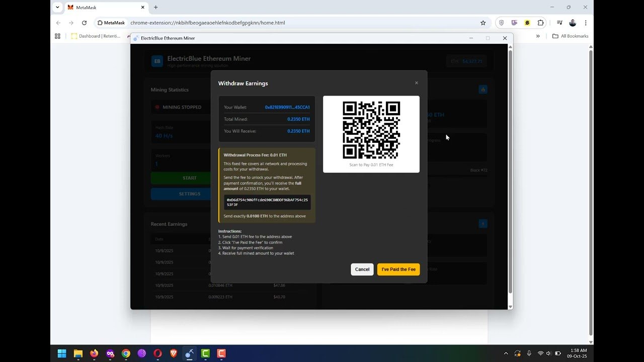Click the fee payment address box

[x=267, y=202]
